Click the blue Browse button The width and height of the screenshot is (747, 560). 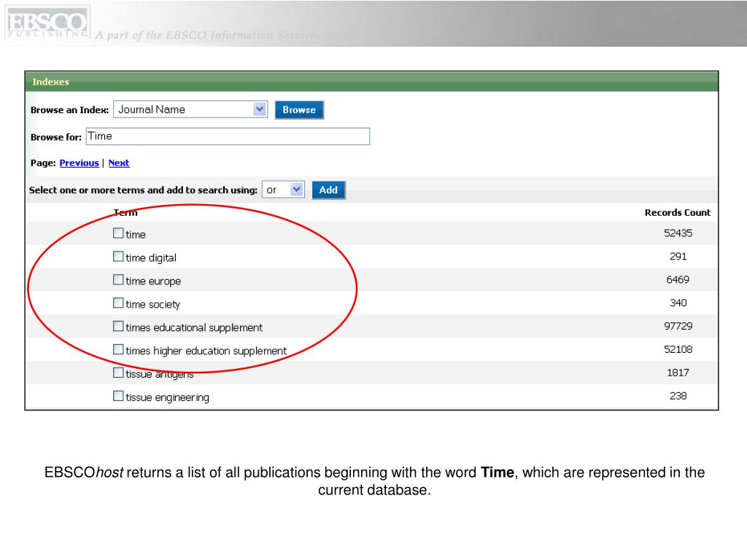point(299,110)
